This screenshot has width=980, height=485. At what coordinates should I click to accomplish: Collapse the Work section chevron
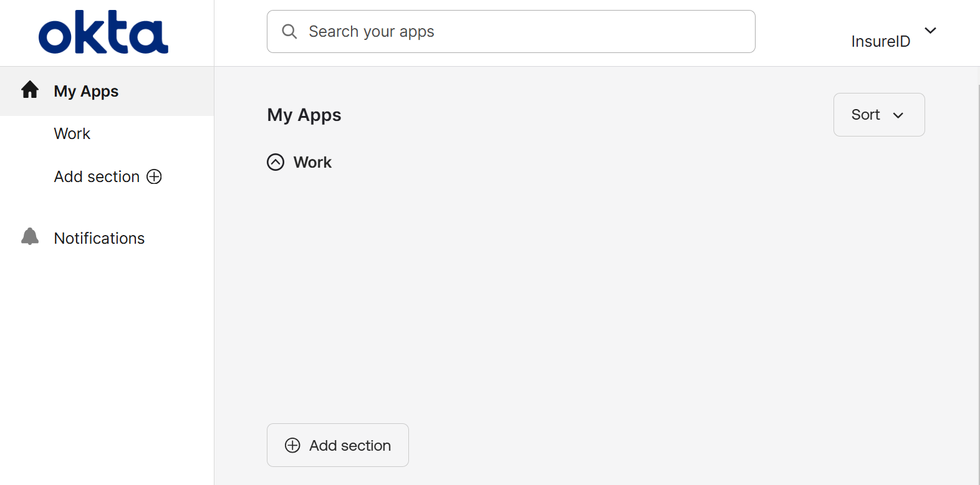coord(276,162)
